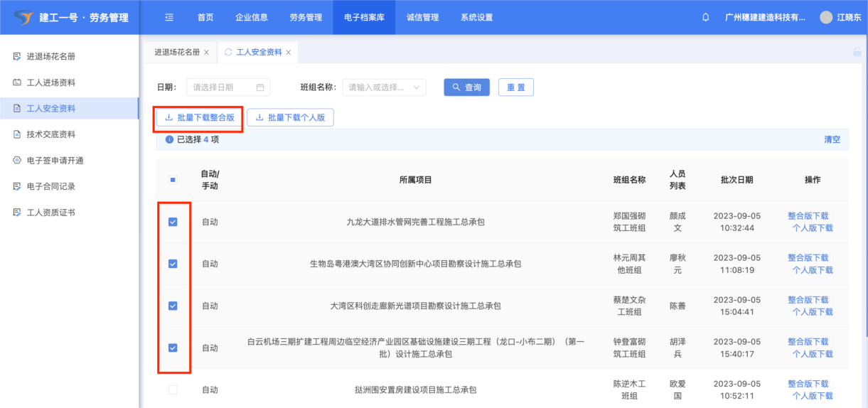Click the 查询 search button
Viewport: 868px width, 408px height.
466,87
